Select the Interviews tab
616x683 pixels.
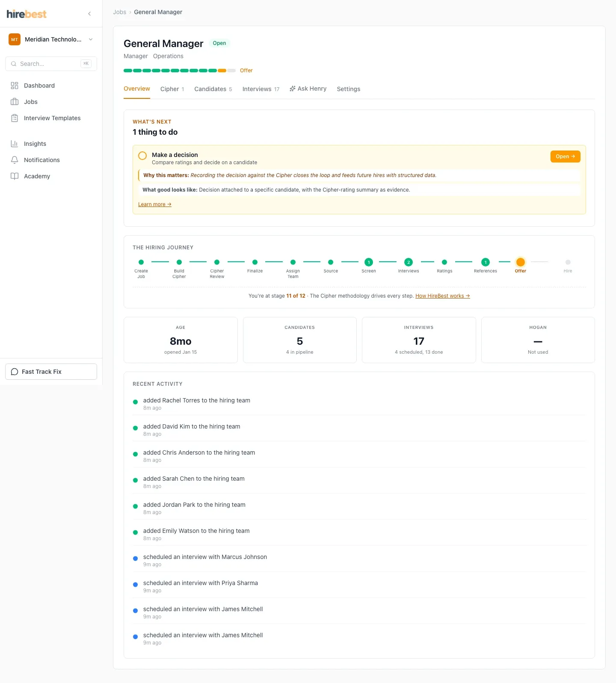pyautogui.click(x=261, y=89)
